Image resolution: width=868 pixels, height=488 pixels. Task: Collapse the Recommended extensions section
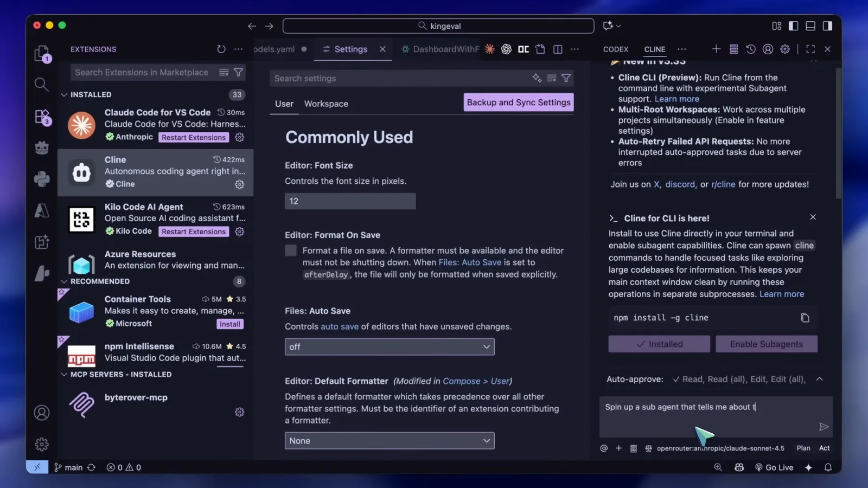64,281
